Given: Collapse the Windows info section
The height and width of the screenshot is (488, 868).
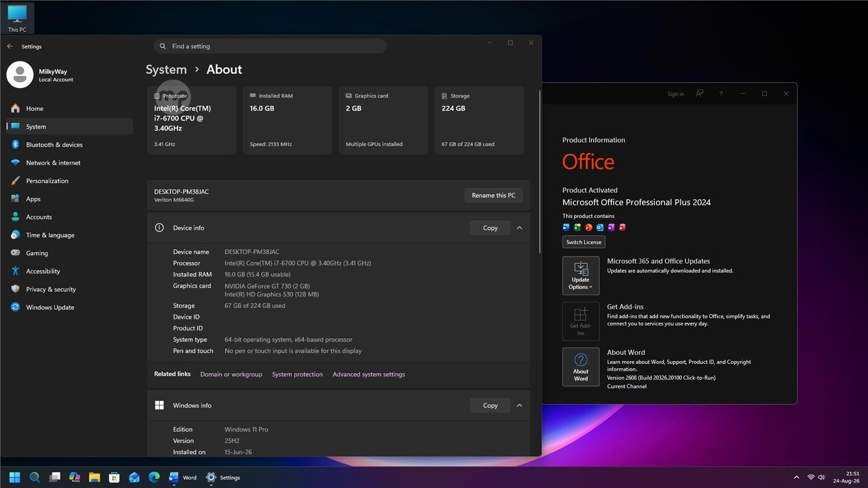Looking at the screenshot, I should 519,405.
